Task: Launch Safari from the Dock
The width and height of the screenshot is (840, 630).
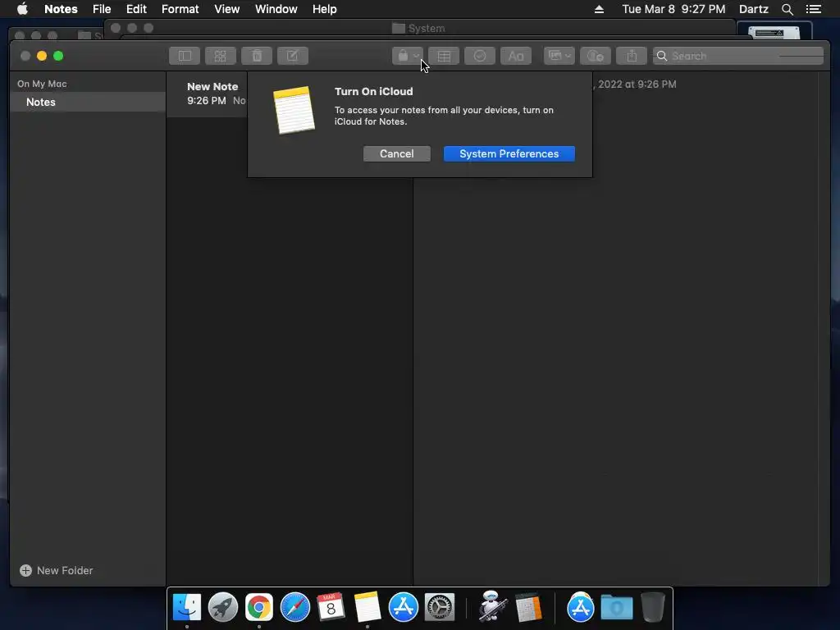Action: click(295, 607)
